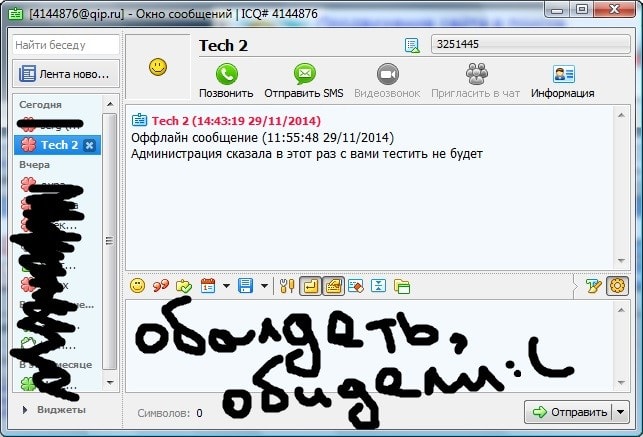Click the Сегодня group header
Viewport: 643px width, 437px height.
tap(41, 105)
